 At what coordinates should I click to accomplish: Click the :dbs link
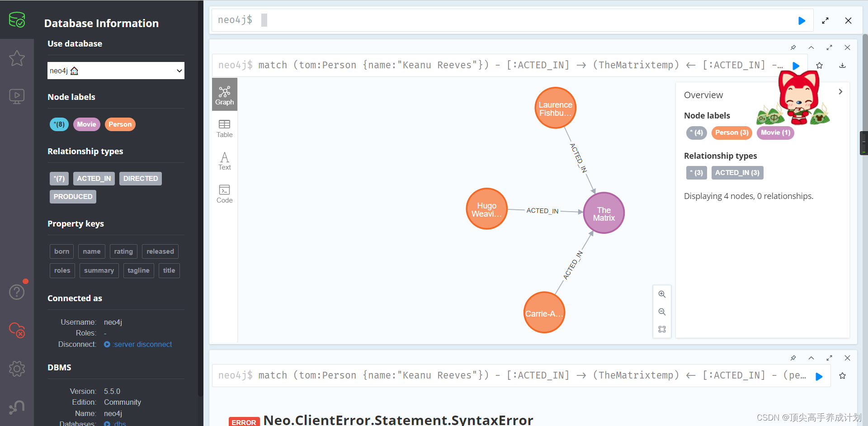tap(115, 424)
